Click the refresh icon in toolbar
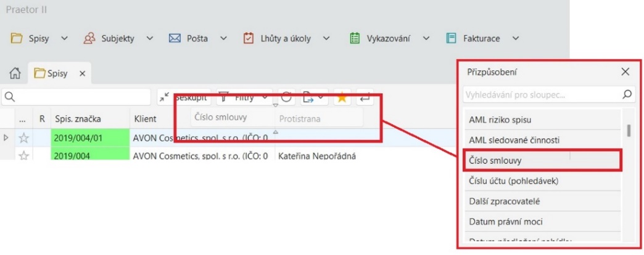The image size is (644, 255). (286, 97)
